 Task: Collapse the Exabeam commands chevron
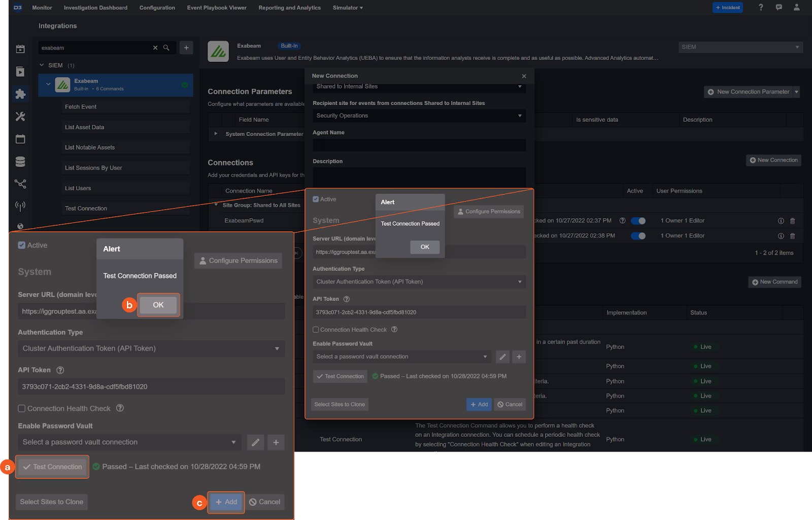pyautogui.click(x=48, y=84)
